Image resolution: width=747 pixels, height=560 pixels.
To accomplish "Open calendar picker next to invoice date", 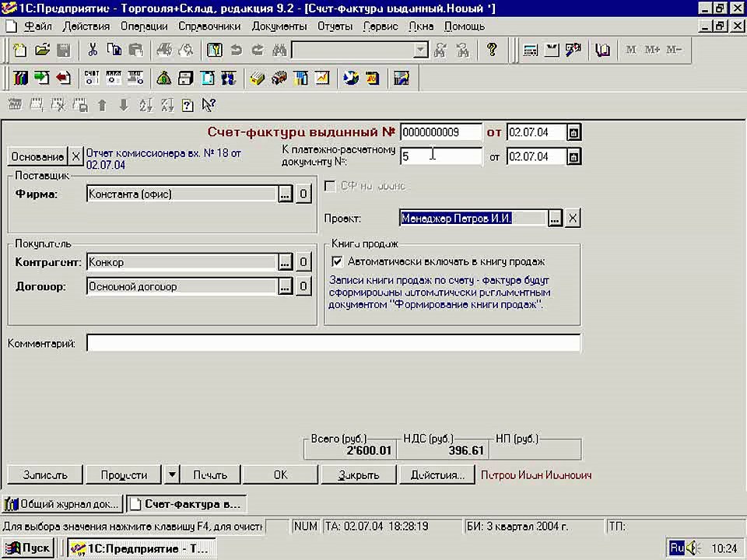I will coord(573,132).
